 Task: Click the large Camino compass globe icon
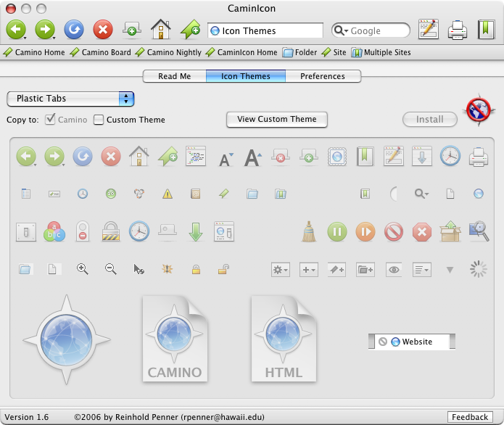[67, 339]
